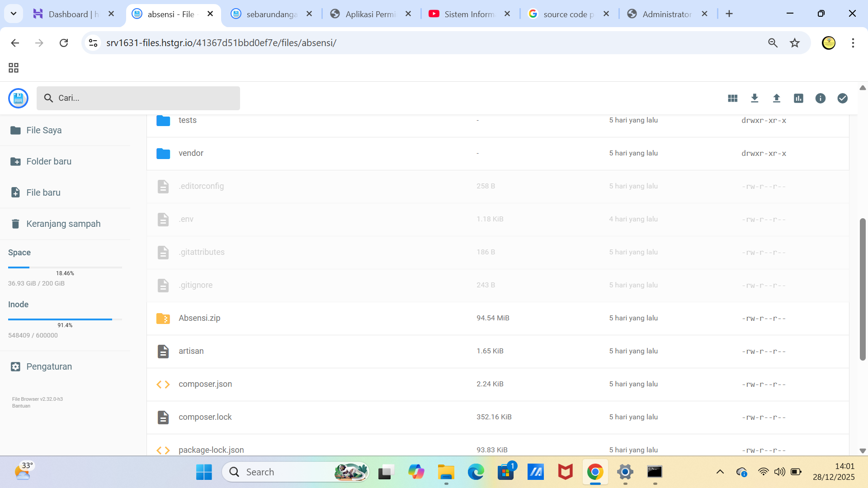Toggle multiple selection checkmark icon

(x=842, y=99)
